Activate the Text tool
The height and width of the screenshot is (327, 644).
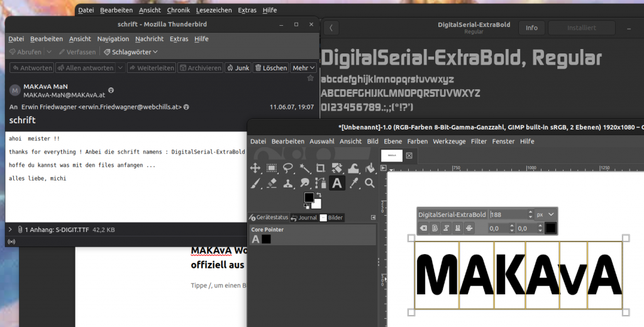(337, 183)
